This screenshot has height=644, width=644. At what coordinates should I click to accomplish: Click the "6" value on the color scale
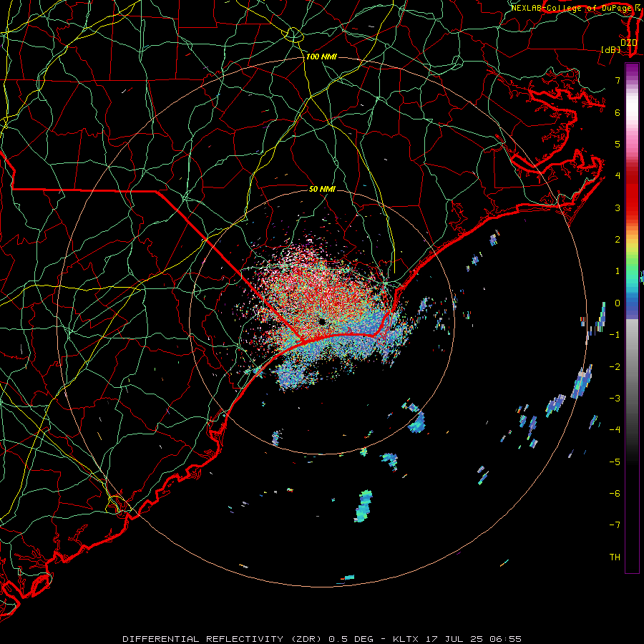618,112
